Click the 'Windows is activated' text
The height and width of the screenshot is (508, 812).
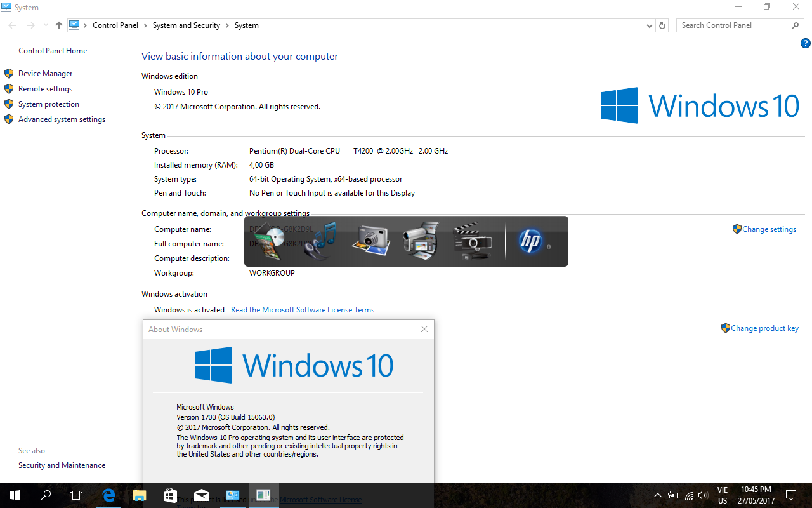click(x=189, y=310)
